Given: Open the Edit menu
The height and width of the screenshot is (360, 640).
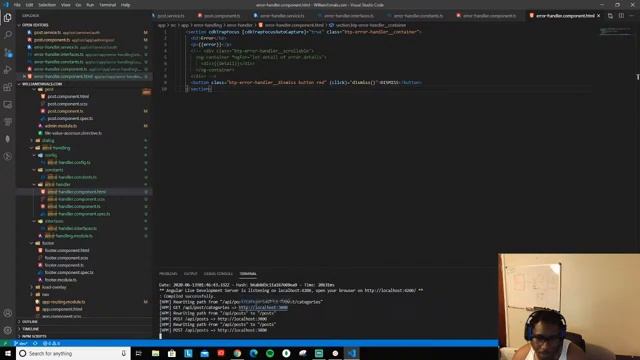Looking at the screenshot, I should pyautogui.click(x=29, y=5).
